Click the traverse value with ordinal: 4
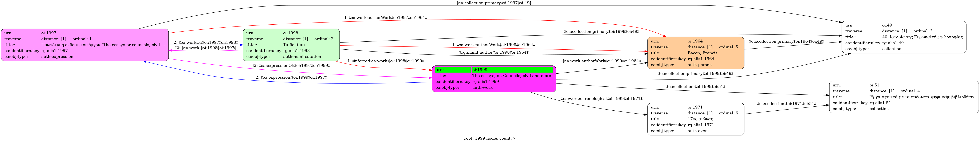Screen dimensions: 980x143 click(x=894, y=91)
